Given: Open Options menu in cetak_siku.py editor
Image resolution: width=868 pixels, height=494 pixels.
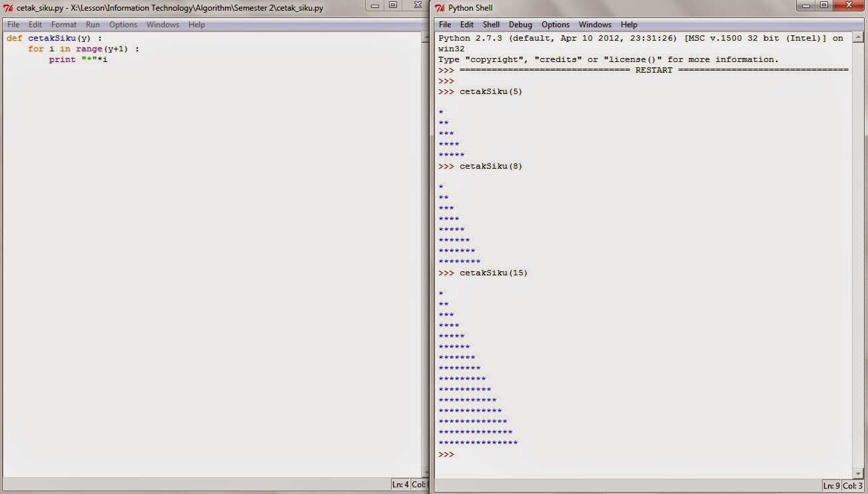Looking at the screenshot, I should point(123,25).
